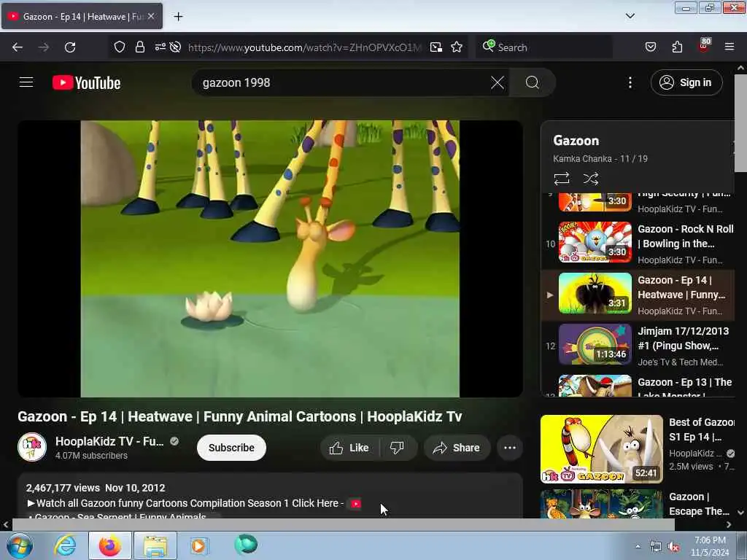
Task: Go back with browser back arrow
Action: tap(18, 47)
